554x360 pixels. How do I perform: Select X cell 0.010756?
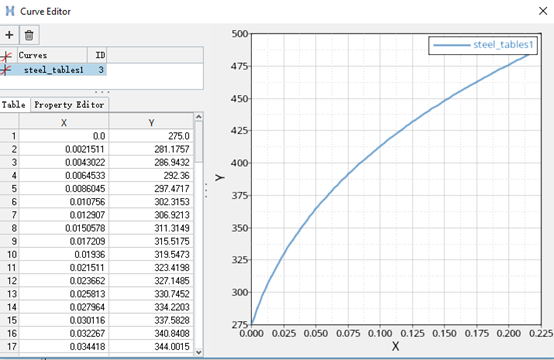tap(64, 202)
